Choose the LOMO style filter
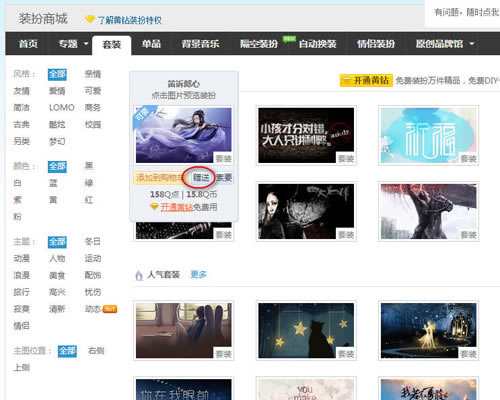This screenshot has height=400, width=500. pyautogui.click(x=62, y=108)
